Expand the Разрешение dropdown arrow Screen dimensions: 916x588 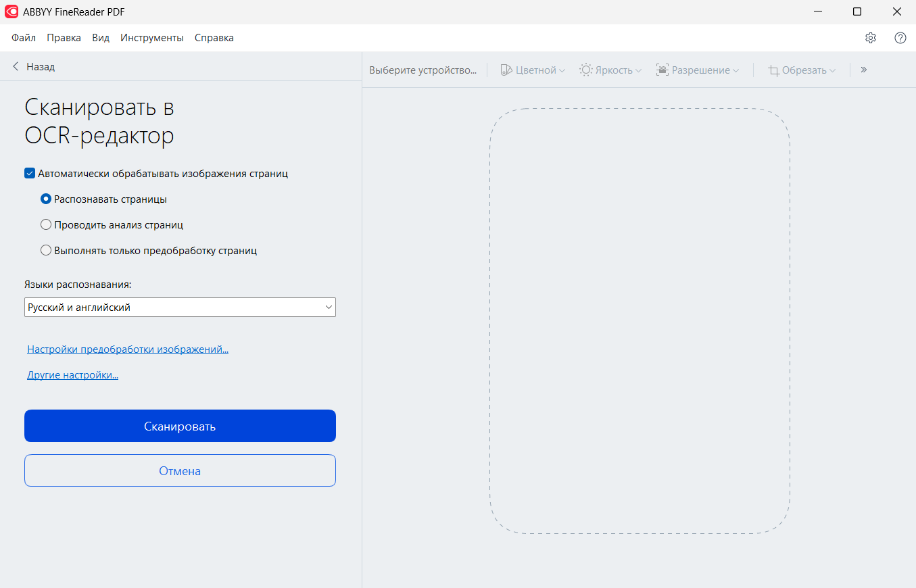[x=736, y=71]
